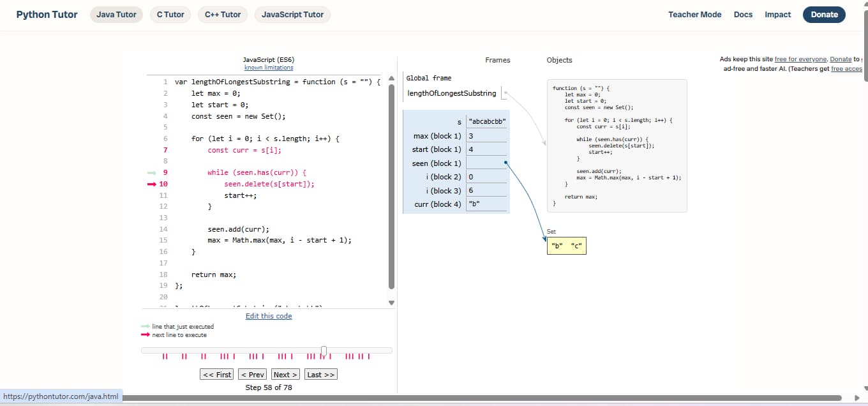Click the next line to execute legend

179,335
